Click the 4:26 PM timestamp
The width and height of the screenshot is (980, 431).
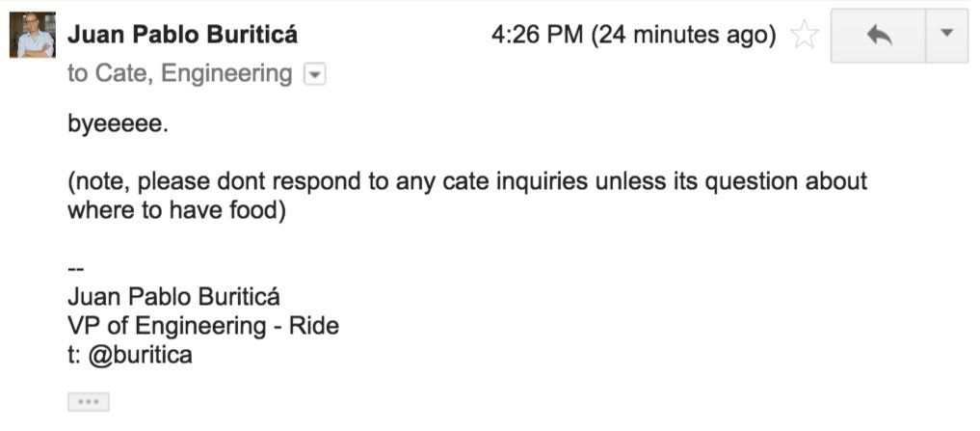click(537, 36)
